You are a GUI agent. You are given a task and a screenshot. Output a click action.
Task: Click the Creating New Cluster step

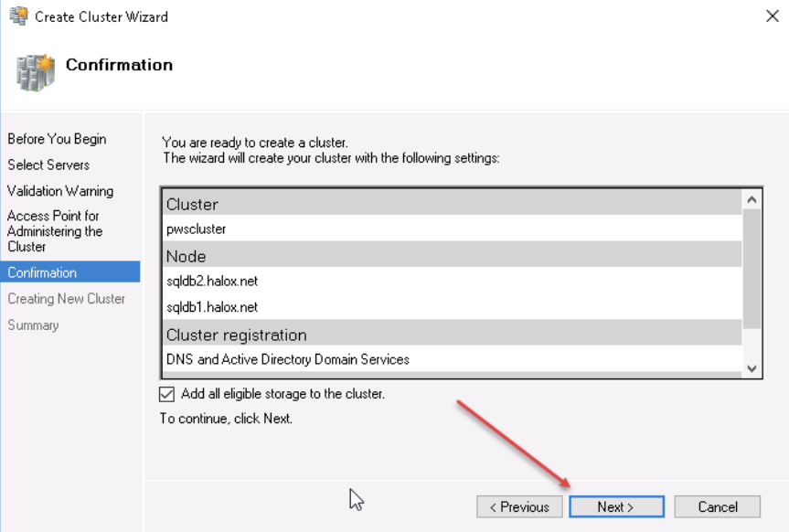point(67,299)
